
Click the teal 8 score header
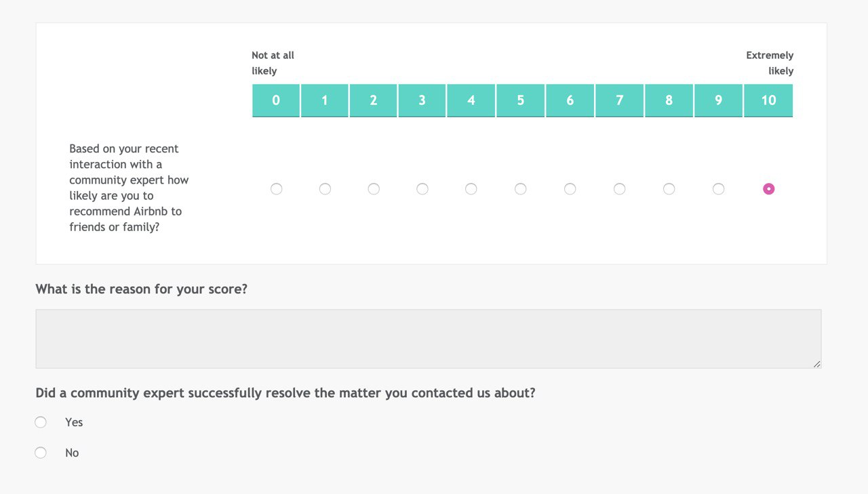point(669,100)
